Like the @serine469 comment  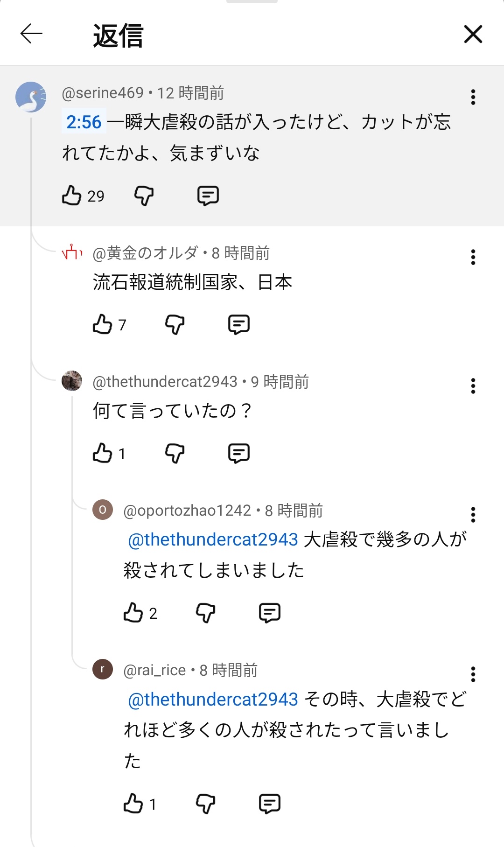click(x=72, y=196)
